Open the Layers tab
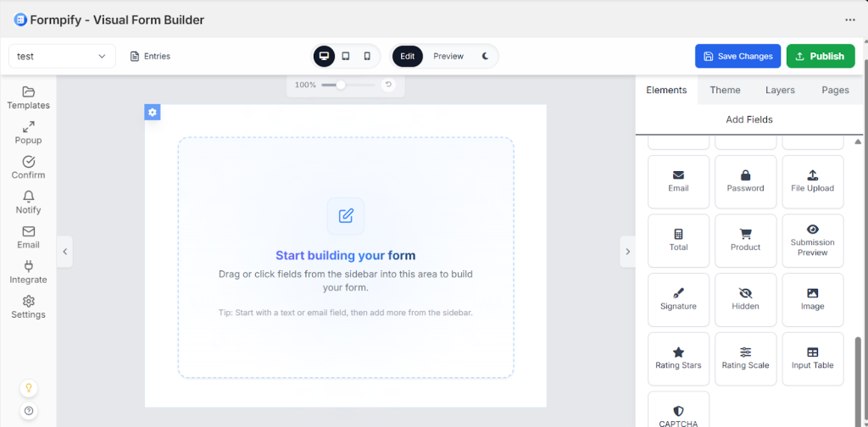Viewport: 868px width, 427px height. (x=780, y=90)
